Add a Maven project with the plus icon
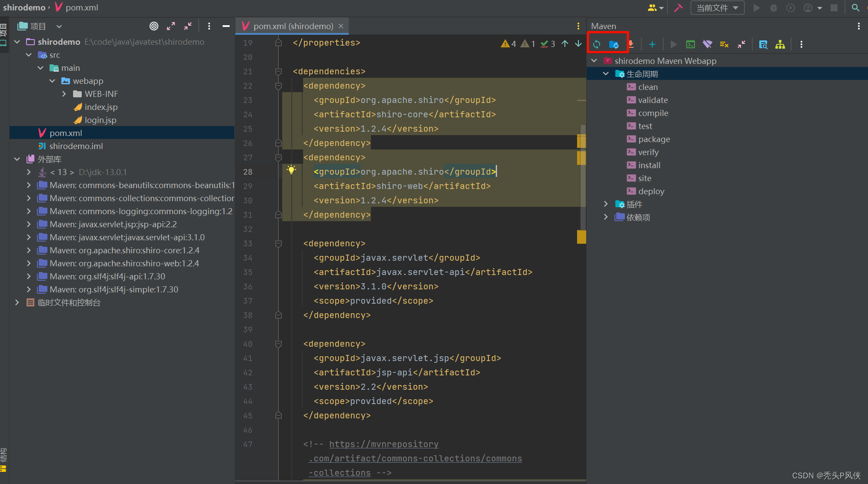 click(652, 44)
